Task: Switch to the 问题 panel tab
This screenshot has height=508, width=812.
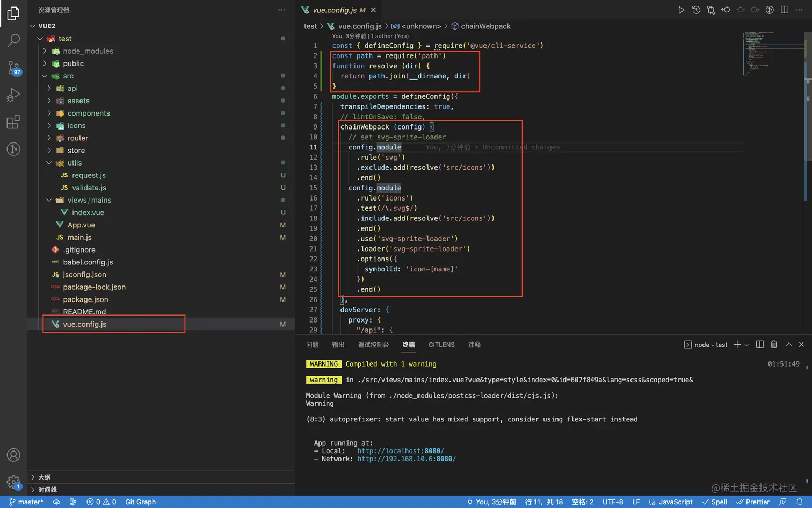Action: coord(312,345)
